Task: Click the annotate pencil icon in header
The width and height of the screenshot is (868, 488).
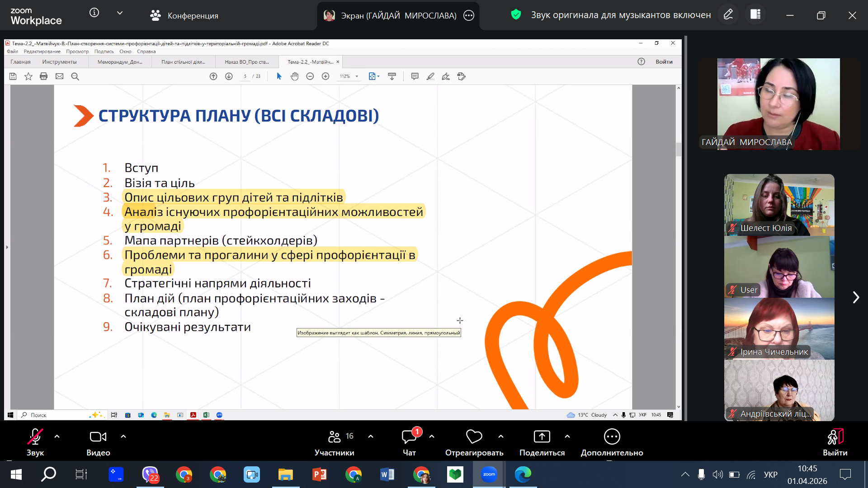Action: 728,14
